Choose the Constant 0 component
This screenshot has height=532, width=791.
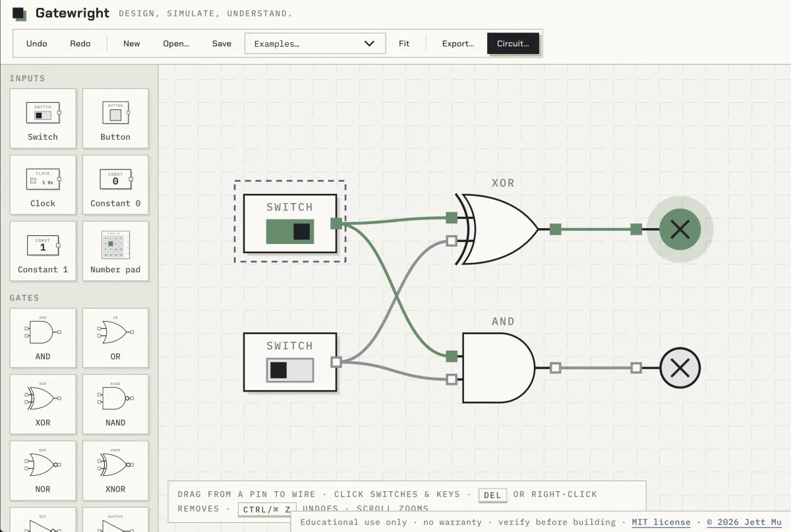[x=115, y=185]
